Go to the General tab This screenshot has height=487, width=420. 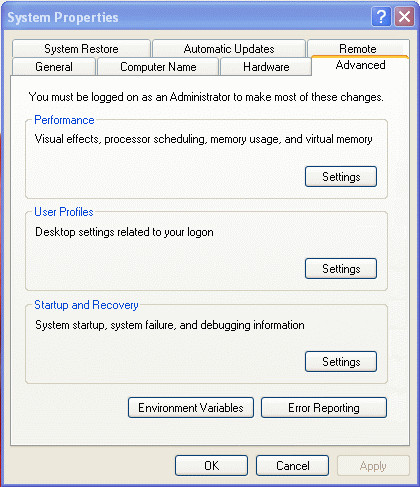coord(54,67)
